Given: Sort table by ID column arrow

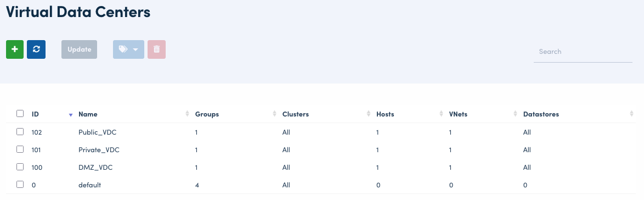Looking at the screenshot, I should pos(71,115).
